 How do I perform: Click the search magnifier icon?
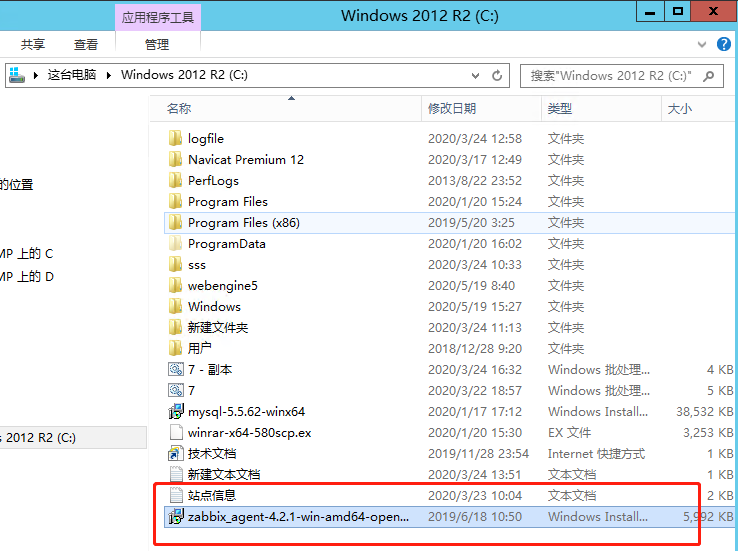pos(708,76)
